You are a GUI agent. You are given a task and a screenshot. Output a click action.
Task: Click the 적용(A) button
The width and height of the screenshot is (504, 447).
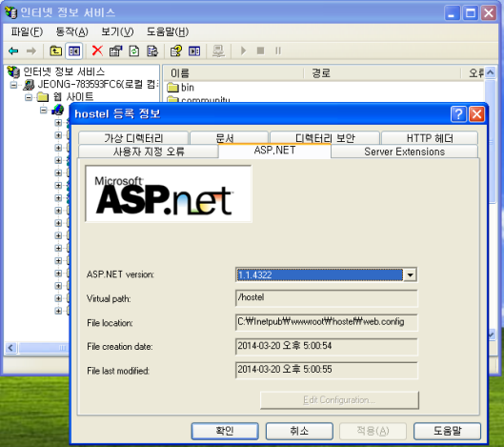(x=373, y=431)
